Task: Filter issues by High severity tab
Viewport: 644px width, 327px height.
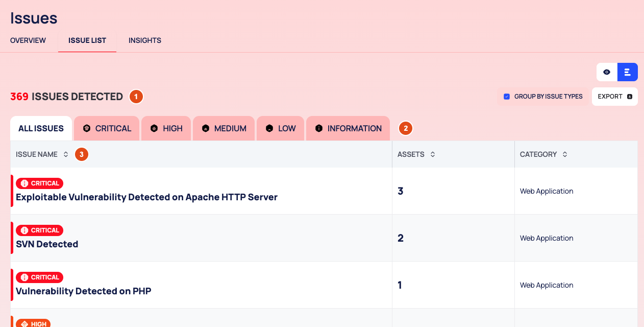Action: (x=166, y=128)
